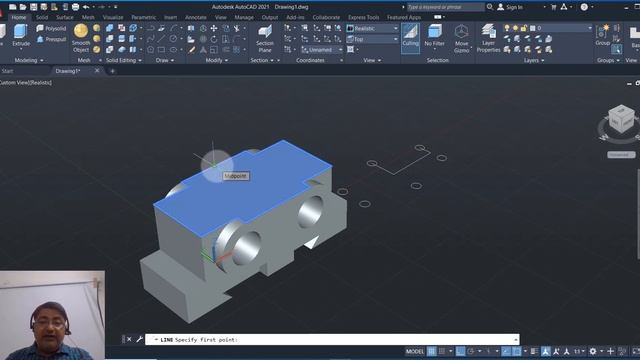Screen dimensions: 640x360
Task: Open Layer Properties manager
Action: coord(488,38)
